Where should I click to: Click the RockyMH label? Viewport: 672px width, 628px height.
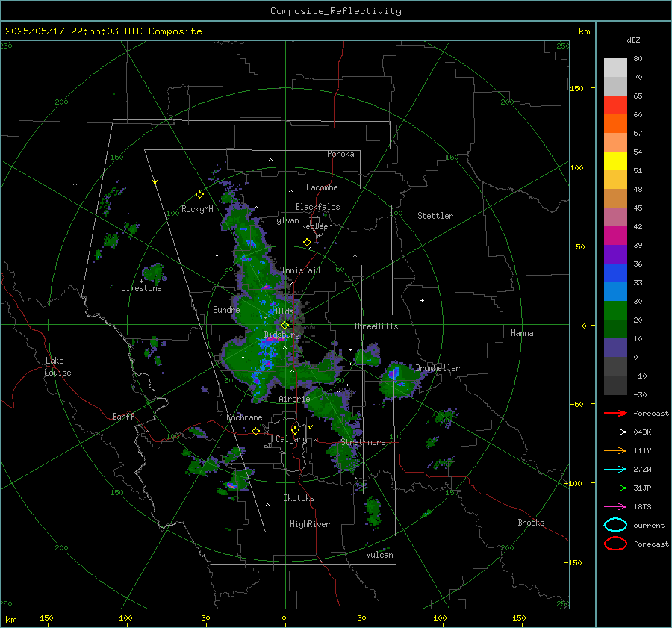tap(197, 209)
